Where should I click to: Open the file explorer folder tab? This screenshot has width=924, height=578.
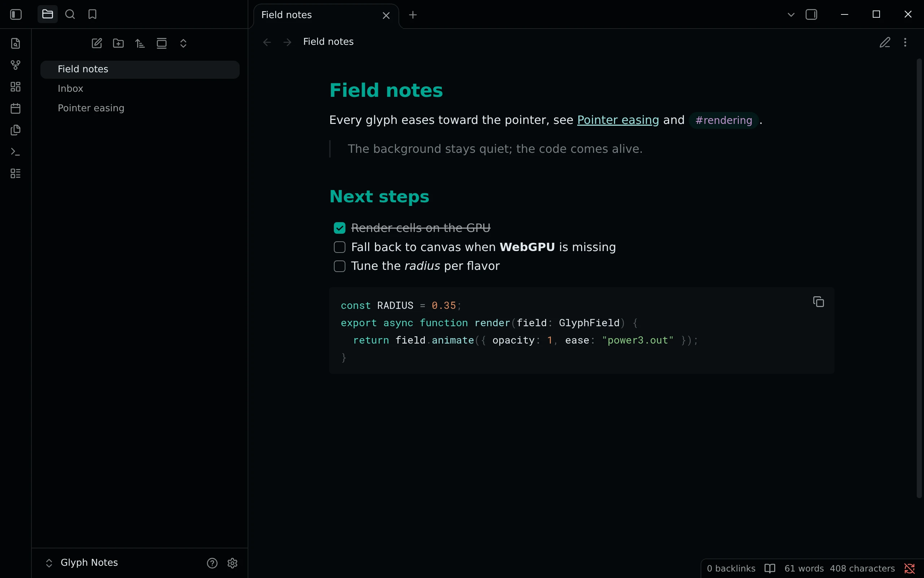coord(47,14)
